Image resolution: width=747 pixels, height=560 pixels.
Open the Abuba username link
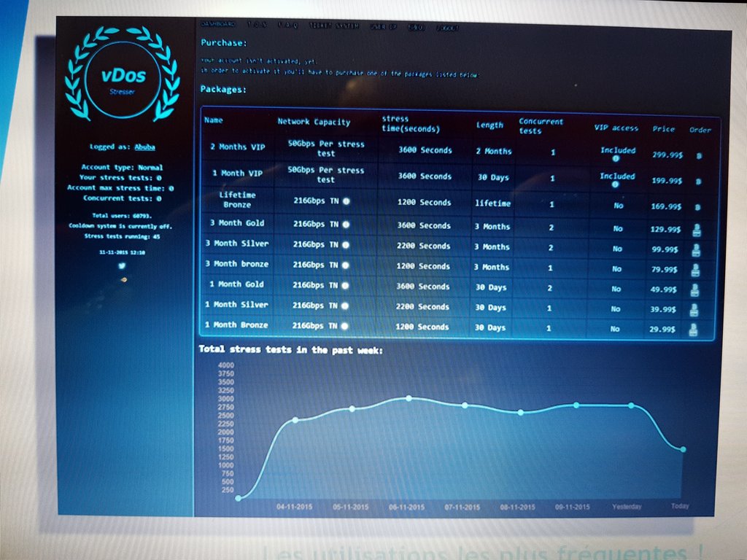(x=145, y=147)
